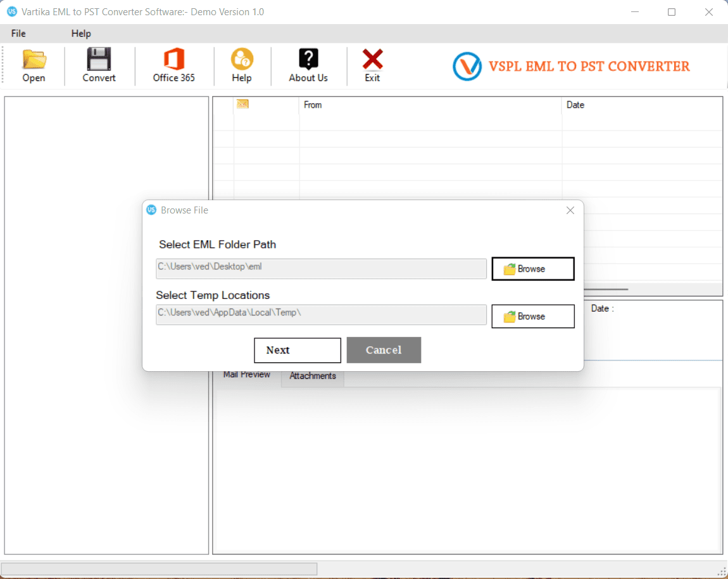Open the File menu

[18, 34]
